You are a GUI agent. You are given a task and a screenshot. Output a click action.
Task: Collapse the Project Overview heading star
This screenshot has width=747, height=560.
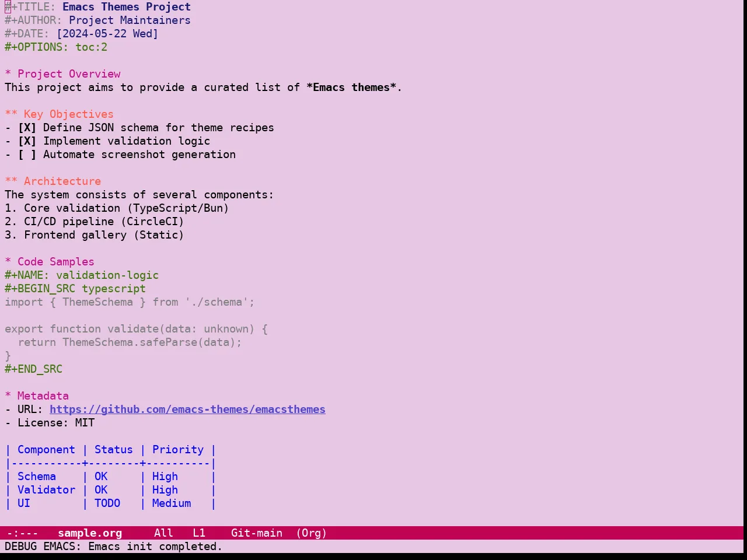coord(8,74)
